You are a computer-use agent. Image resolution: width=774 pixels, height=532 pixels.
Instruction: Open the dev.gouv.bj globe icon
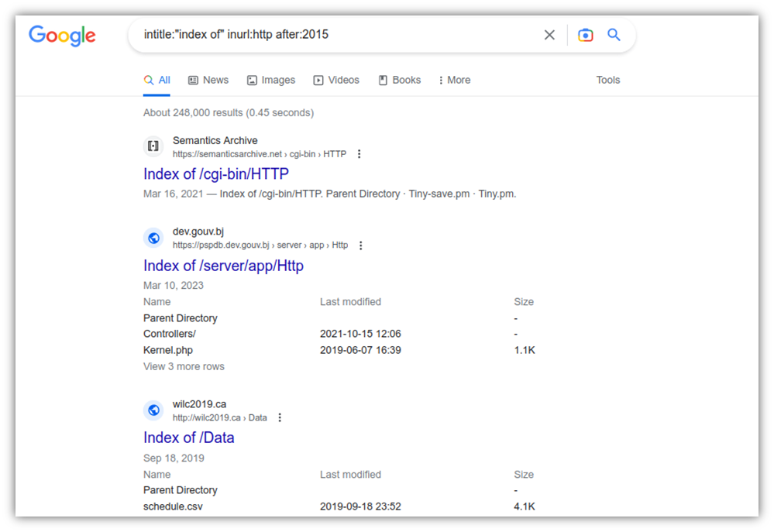pos(153,238)
